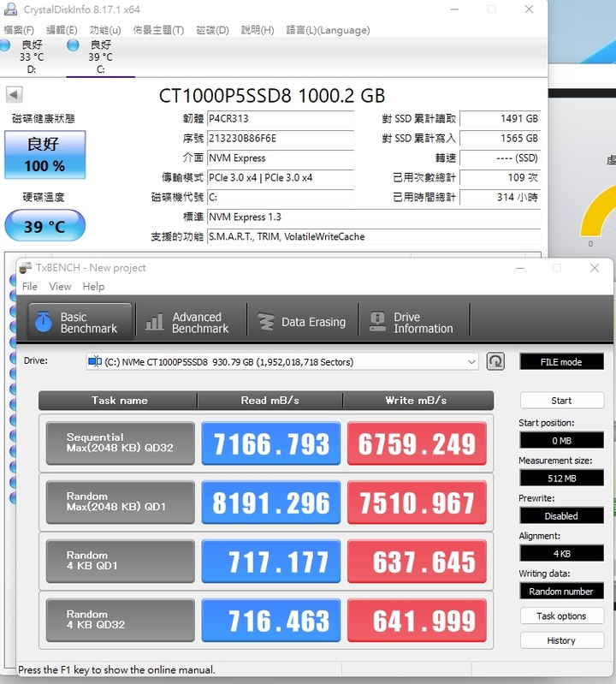Image resolution: width=616 pixels, height=684 pixels.
Task: Open the 佈景主題(T) menu in CrystalDiskInfo
Action: click(x=158, y=30)
